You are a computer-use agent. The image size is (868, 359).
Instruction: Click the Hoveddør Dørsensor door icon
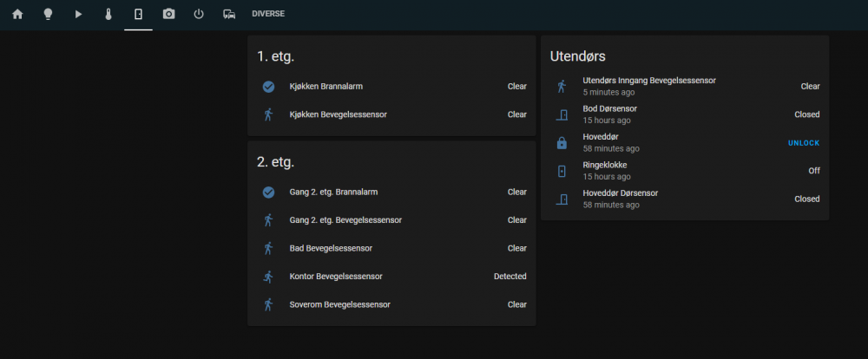(x=562, y=199)
